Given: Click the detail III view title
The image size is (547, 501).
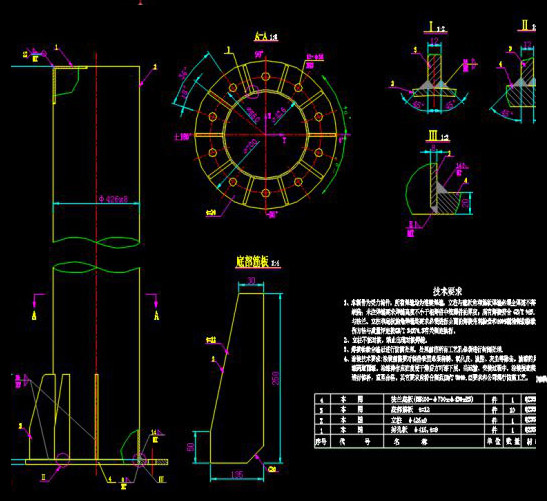Looking at the screenshot, I should (437, 136).
